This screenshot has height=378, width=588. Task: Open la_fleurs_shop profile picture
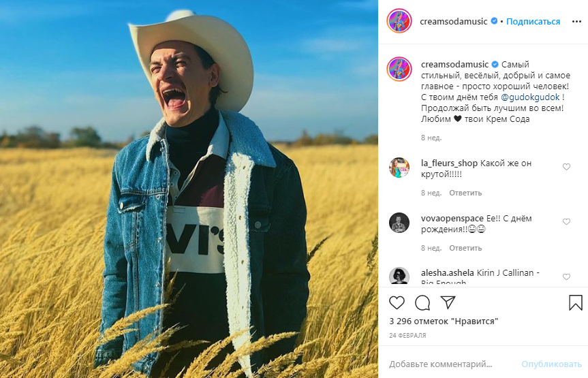[x=399, y=168]
